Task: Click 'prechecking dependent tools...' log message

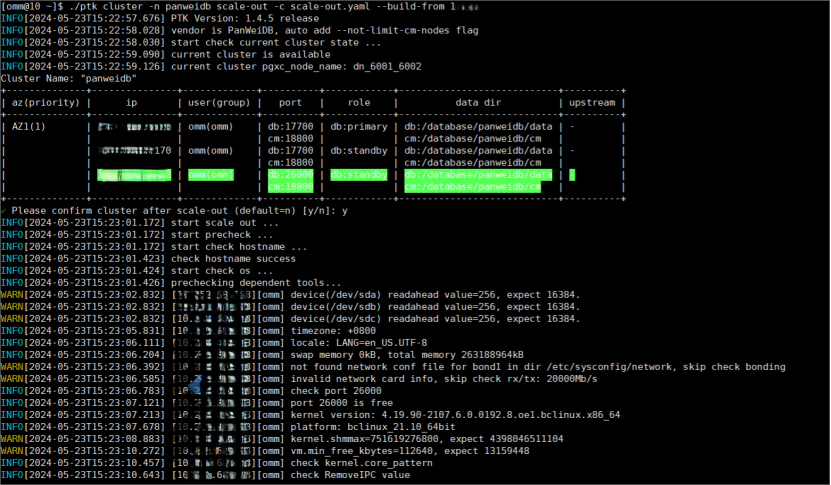Action: [x=256, y=283]
